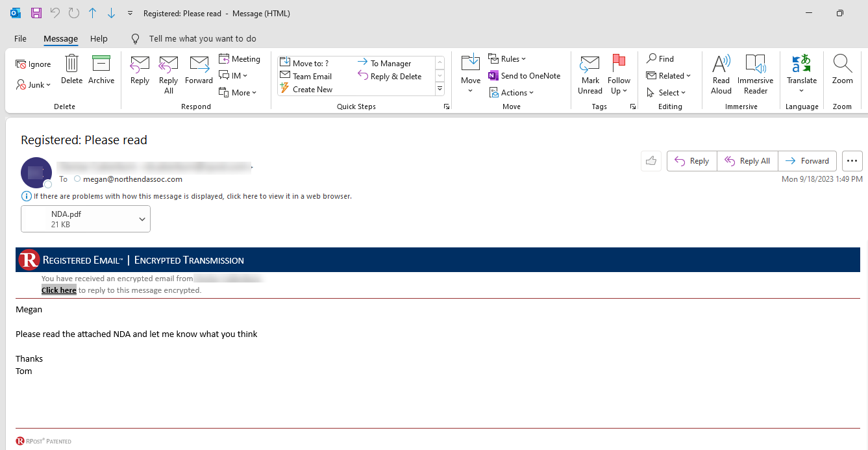Image resolution: width=868 pixels, height=450 pixels.
Task: Expand the Junk dropdown
Action: pyautogui.click(x=34, y=85)
